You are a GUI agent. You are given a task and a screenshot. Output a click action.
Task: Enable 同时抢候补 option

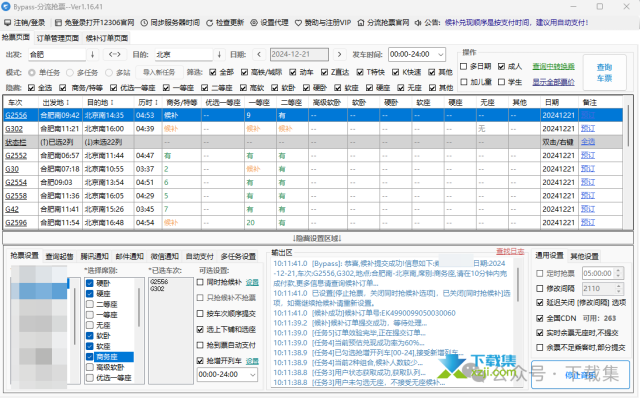[x=200, y=282]
